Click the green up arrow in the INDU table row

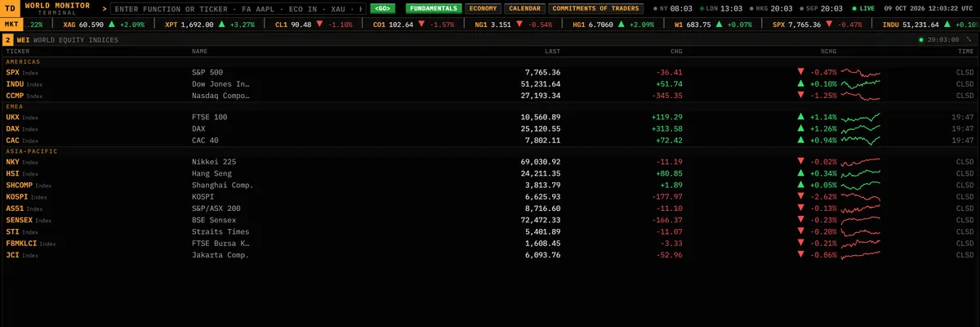click(x=801, y=83)
